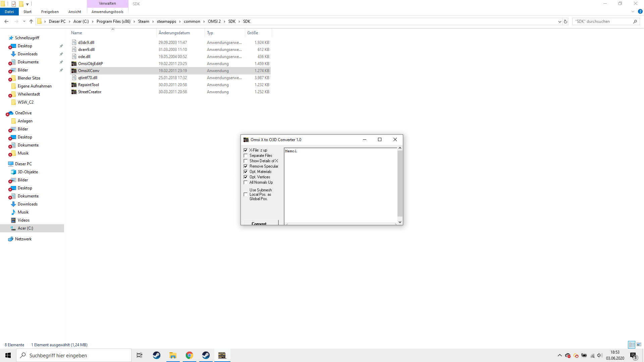Expand the ribbon chevron
The height and width of the screenshot is (362, 644).
click(x=633, y=11)
